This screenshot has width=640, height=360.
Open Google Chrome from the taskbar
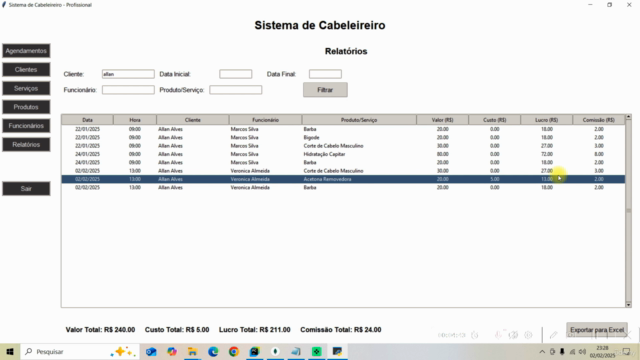click(x=234, y=351)
